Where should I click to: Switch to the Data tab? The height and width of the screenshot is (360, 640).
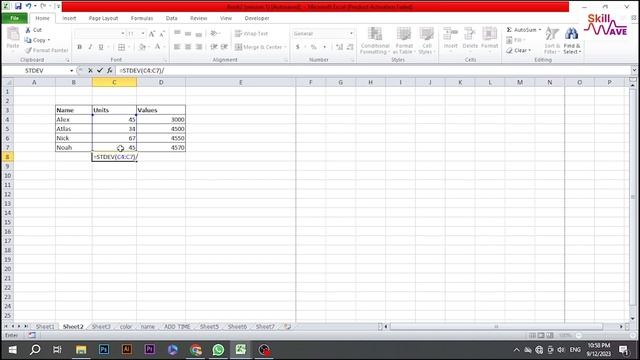point(171,18)
